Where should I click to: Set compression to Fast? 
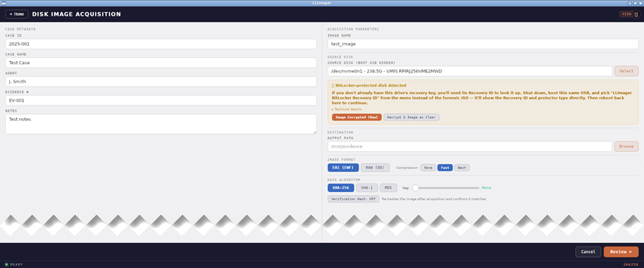pyautogui.click(x=445, y=168)
